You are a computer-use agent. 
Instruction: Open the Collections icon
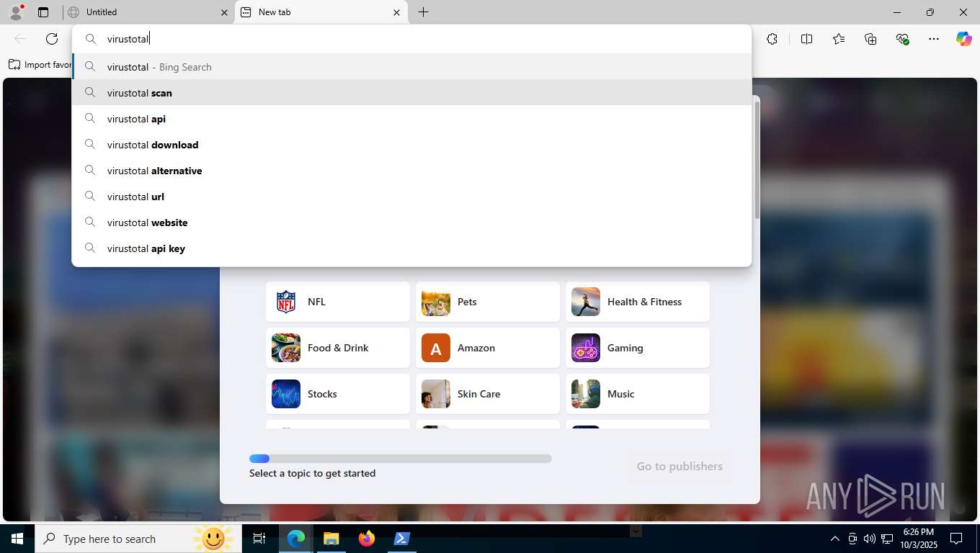click(x=870, y=39)
